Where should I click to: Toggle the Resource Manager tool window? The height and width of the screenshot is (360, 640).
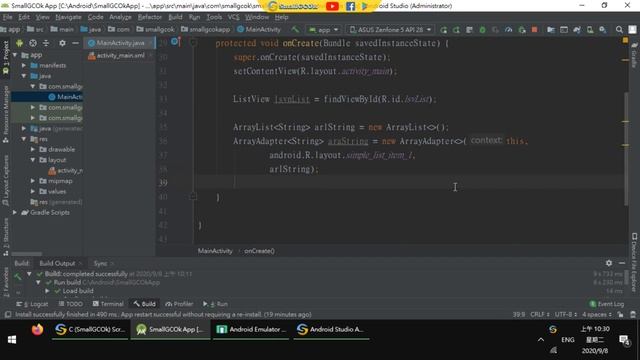6,114
